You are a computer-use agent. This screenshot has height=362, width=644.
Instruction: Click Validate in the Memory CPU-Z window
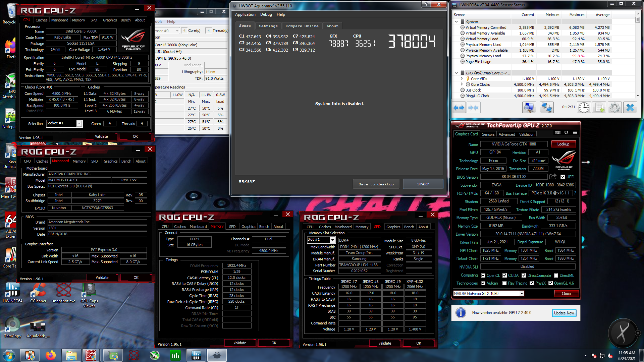[240, 343]
